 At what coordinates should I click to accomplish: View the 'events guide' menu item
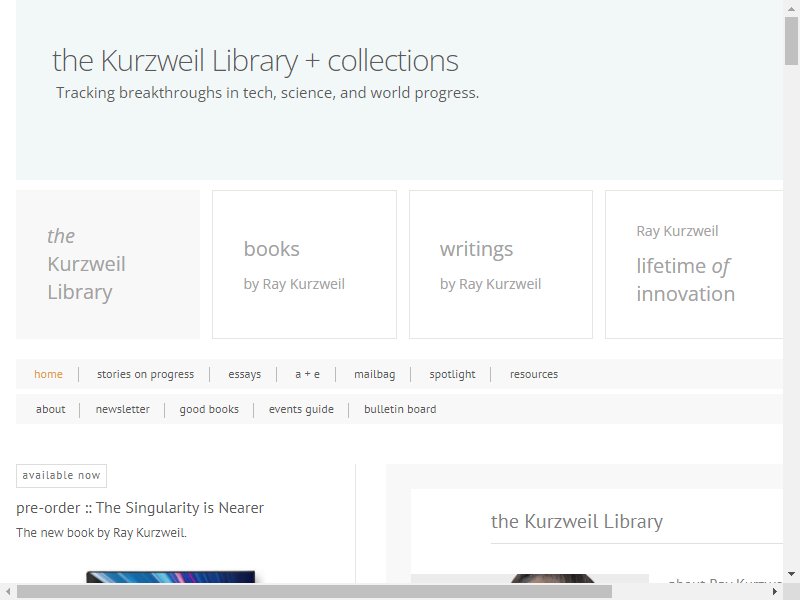click(x=301, y=409)
